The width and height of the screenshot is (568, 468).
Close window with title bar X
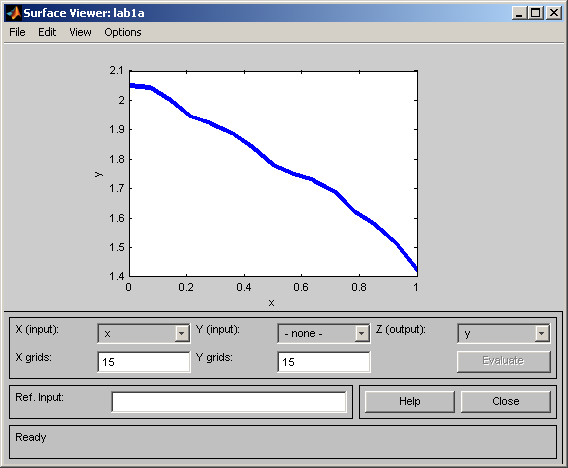554,13
